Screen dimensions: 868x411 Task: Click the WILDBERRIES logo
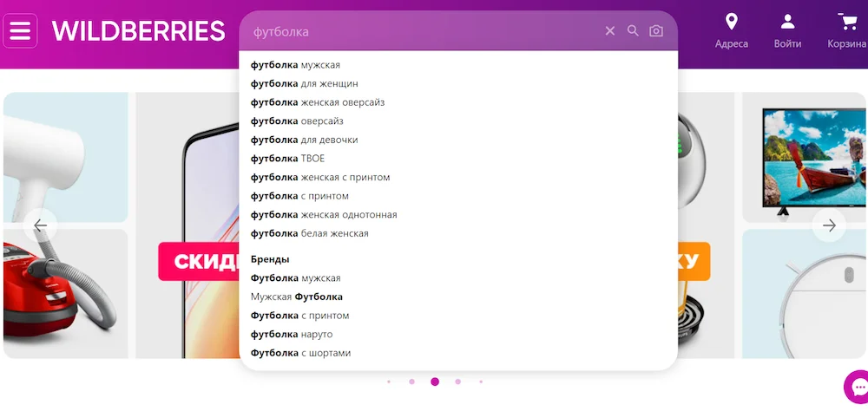point(138,31)
